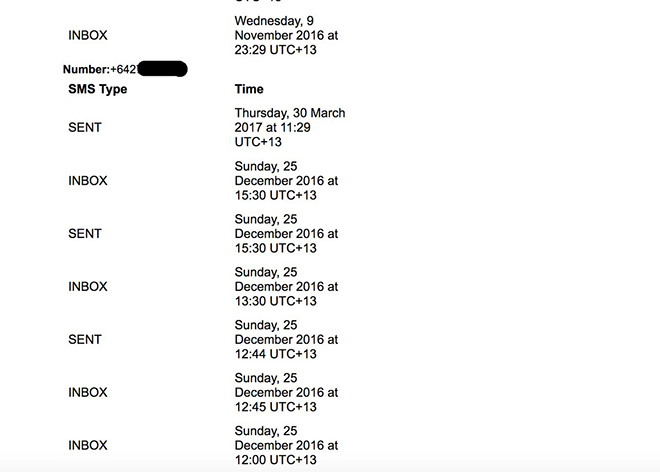This screenshot has height=472, width=660.
Task: Click the SMS Type column header
Action: 98,89
